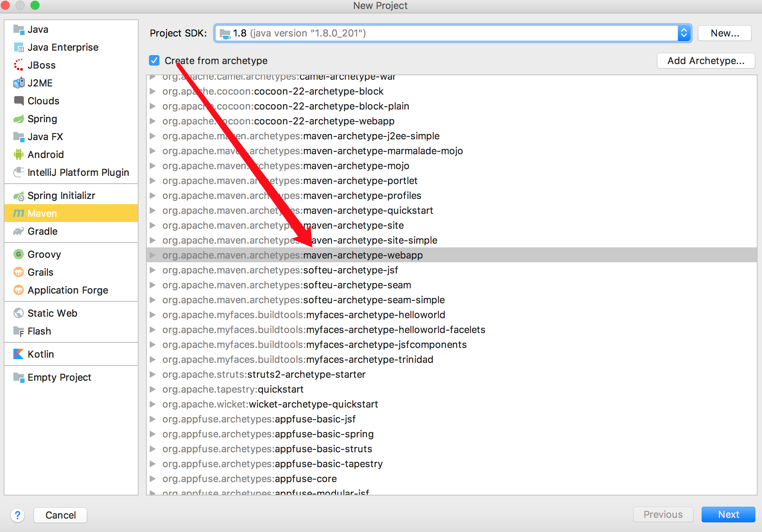The image size is (762, 532).
Task: Select softeu-archetype-seam row
Action: (x=452, y=285)
